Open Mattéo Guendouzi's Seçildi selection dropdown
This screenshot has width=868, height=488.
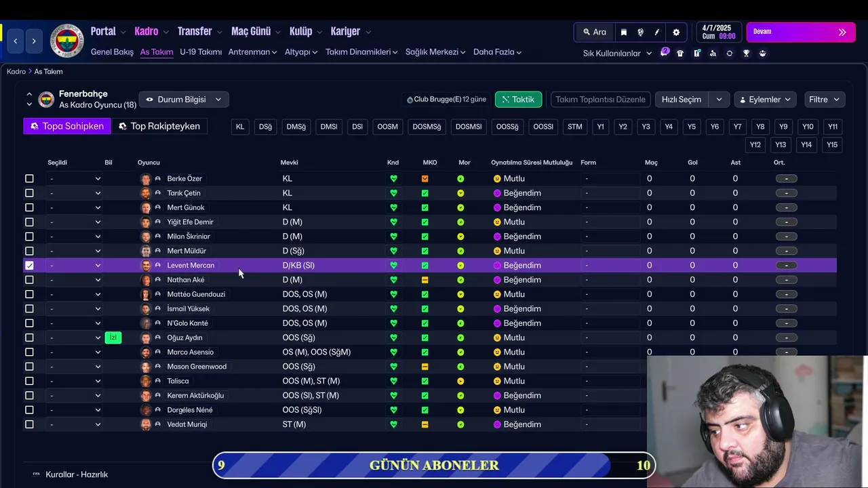75,294
